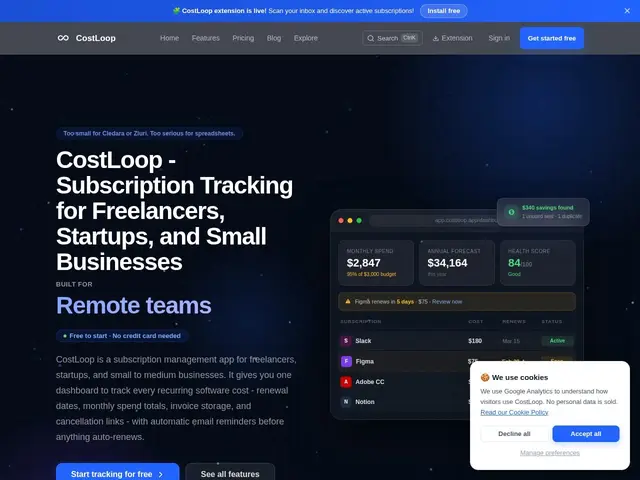Open the Features nav item
640x480 pixels.
pos(206,38)
